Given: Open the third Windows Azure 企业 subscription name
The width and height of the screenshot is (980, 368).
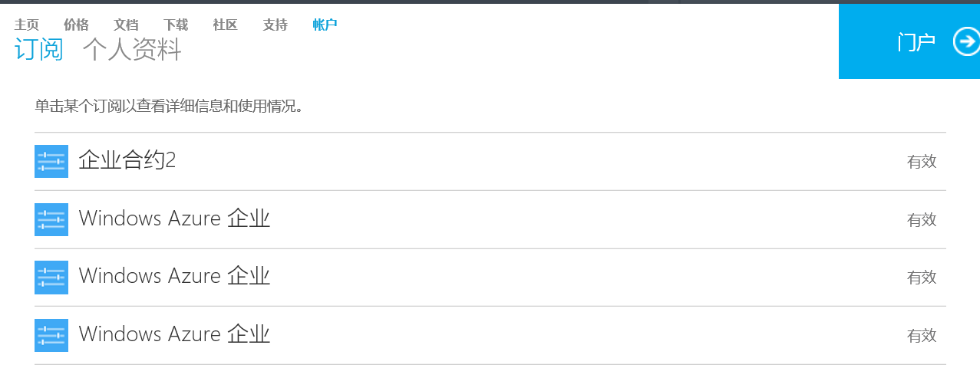Looking at the screenshot, I should pyautogui.click(x=174, y=335).
